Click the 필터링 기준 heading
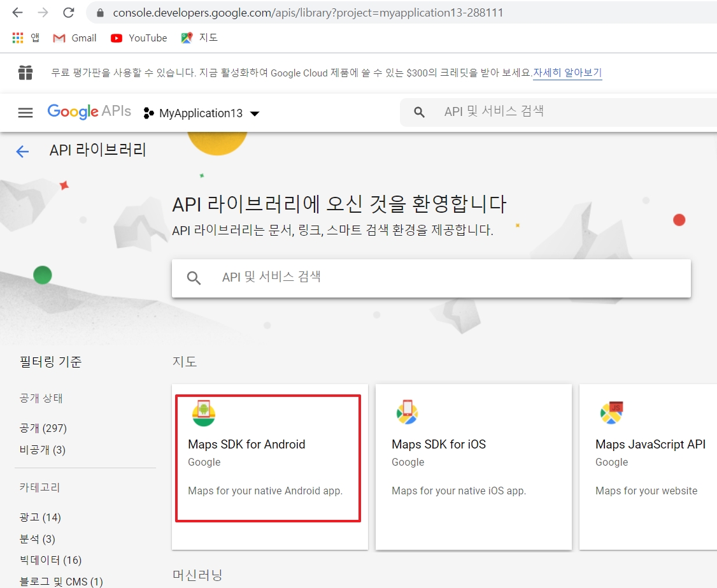The image size is (717, 588). (x=51, y=361)
